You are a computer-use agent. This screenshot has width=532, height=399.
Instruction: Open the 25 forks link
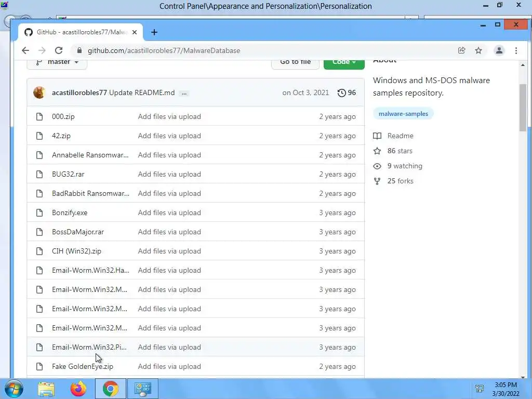click(x=401, y=181)
